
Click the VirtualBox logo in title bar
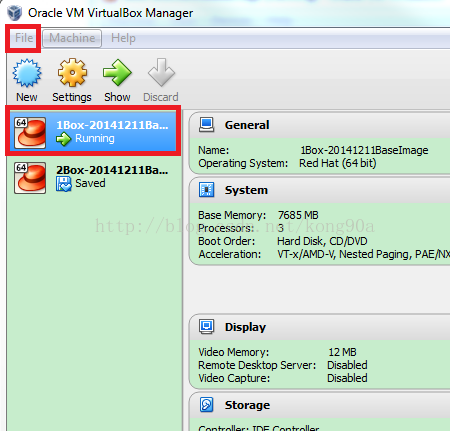pyautogui.click(x=15, y=13)
